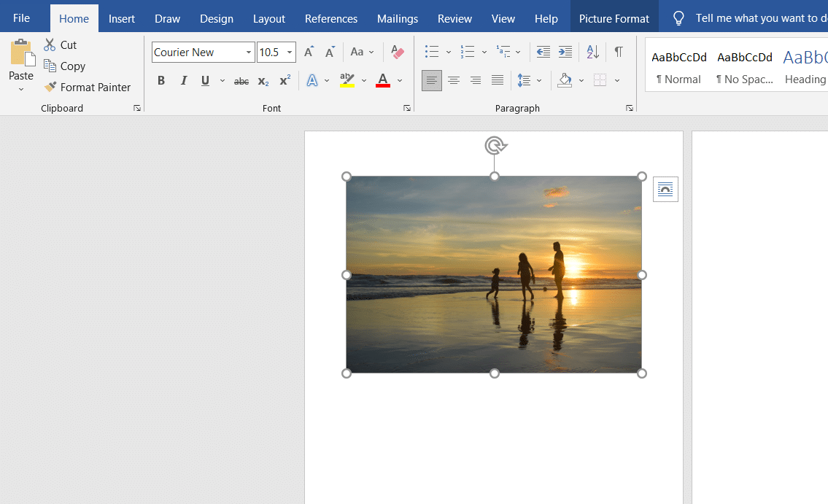The image size is (828, 504).
Task: Apply text effects with the glowing A icon
Action: point(312,81)
